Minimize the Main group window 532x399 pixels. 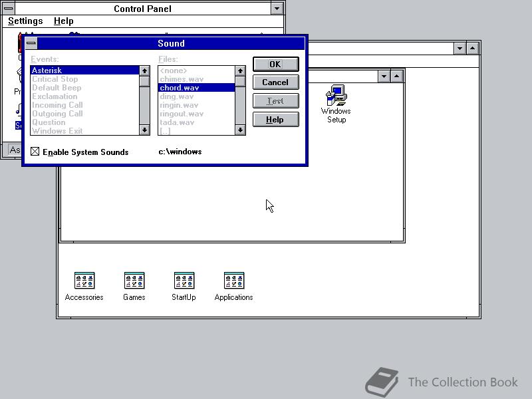(384, 76)
